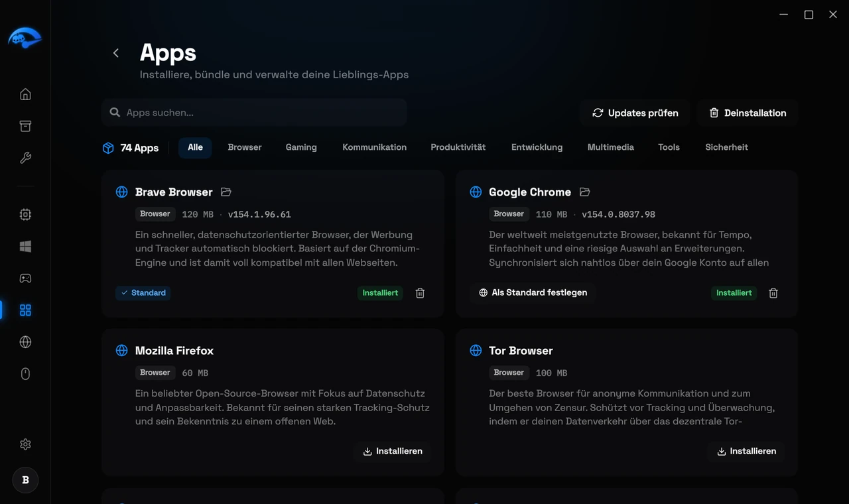
Task: Open the Windows logo icon in sidebar
Action: coord(25,247)
